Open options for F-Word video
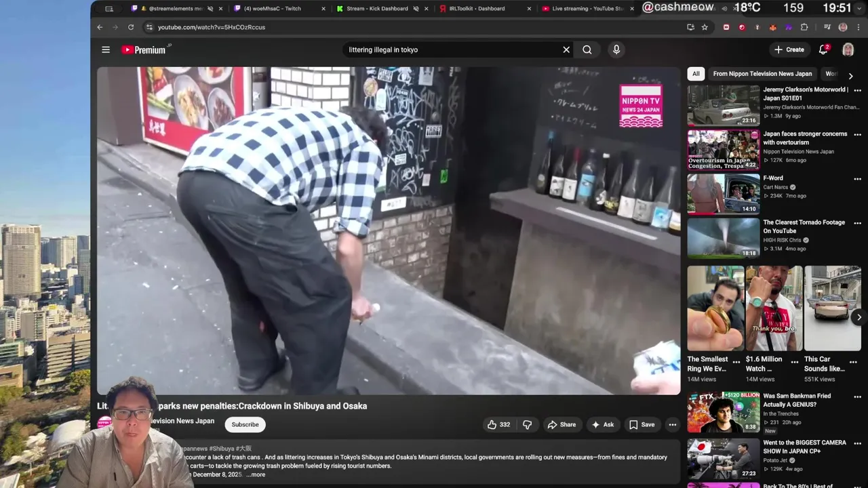Screen dimensions: 868x488 (857, 179)
